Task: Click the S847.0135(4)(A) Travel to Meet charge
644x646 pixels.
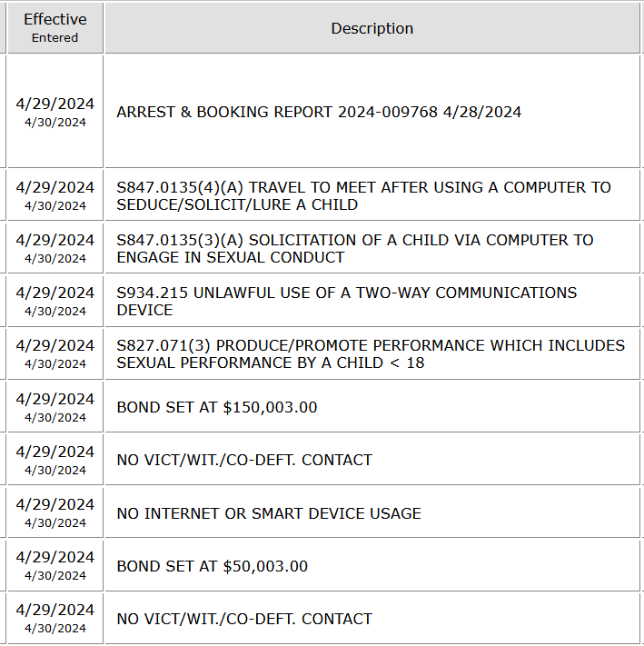Action: (x=363, y=196)
